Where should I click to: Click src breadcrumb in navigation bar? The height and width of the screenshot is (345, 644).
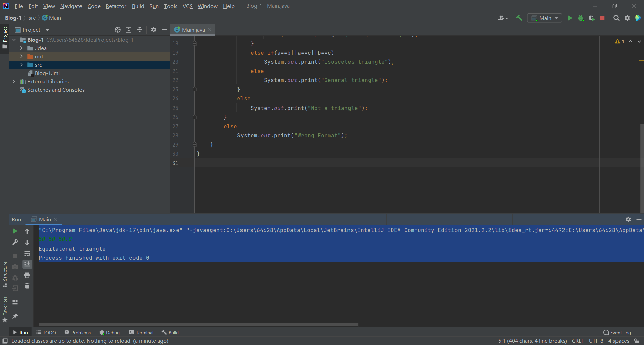32,18
